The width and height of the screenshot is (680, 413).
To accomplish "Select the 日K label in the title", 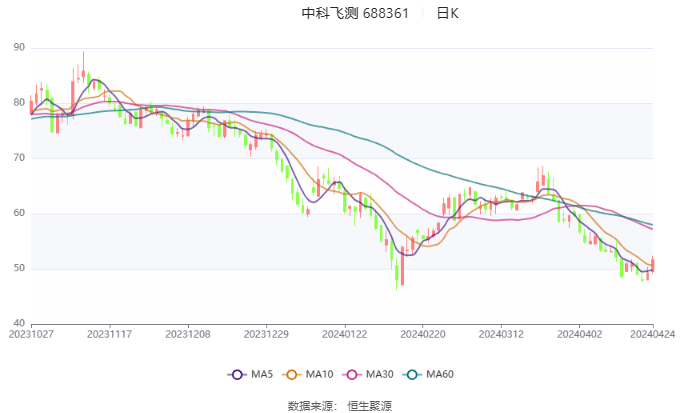I will (447, 14).
